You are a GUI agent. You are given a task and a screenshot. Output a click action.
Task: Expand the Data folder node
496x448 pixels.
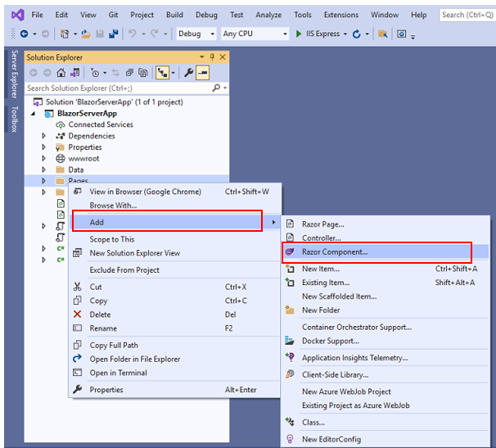43,170
